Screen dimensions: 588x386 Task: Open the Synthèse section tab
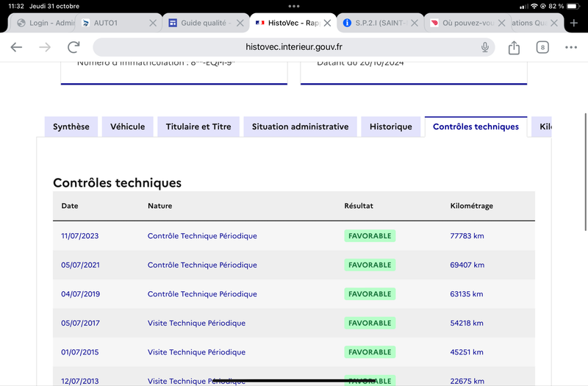coord(71,126)
